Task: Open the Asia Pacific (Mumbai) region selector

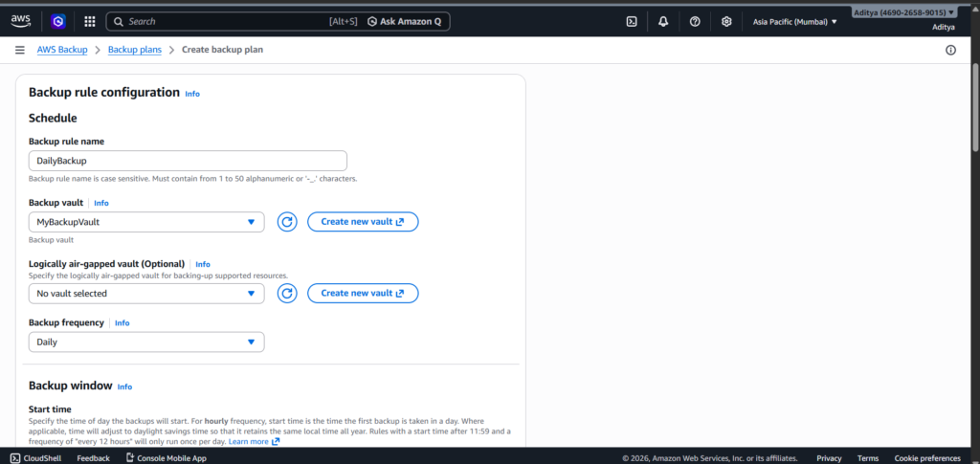Action: (794, 21)
